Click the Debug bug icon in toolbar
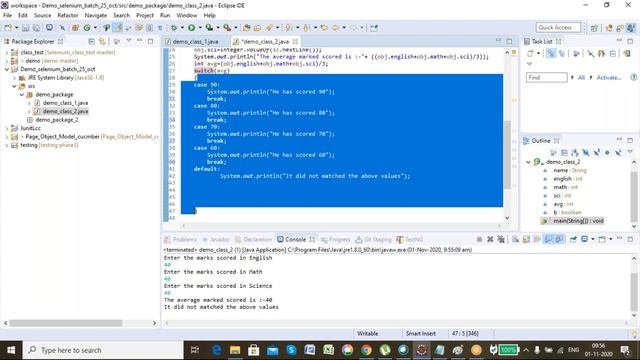Screen dimensions: 640x360 174,28
